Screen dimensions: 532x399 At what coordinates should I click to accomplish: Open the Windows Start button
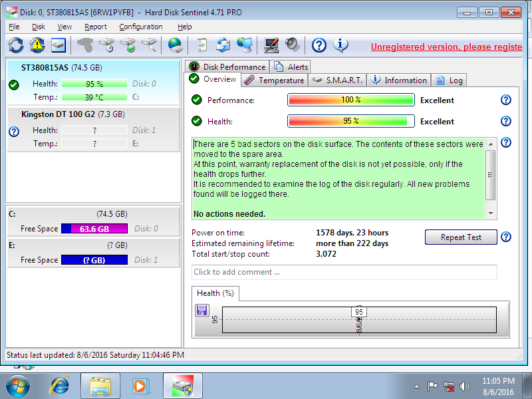coord(17,386)
